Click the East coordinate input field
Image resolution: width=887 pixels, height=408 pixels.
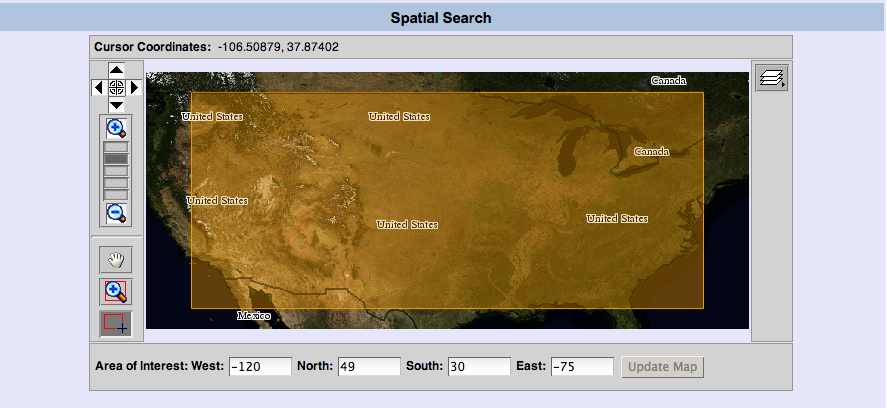click(581, 367)
